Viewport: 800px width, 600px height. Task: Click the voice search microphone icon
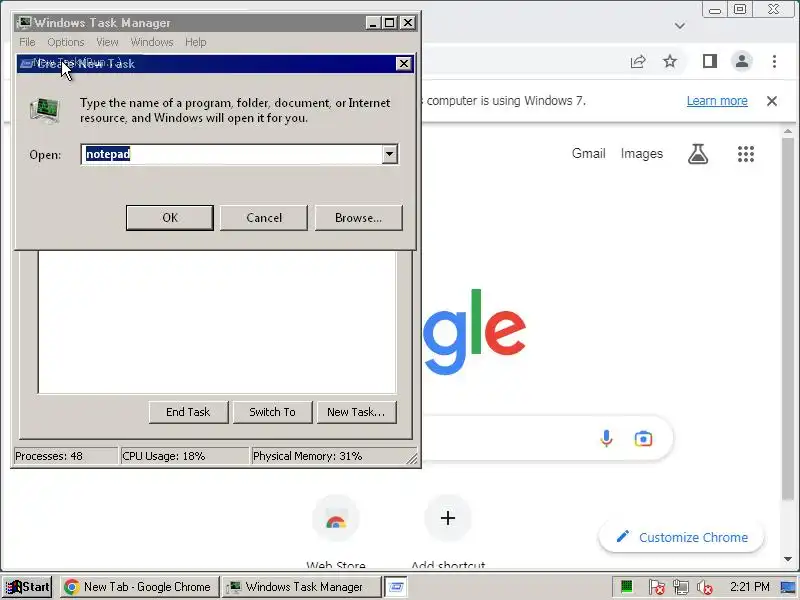click(606, 439)
